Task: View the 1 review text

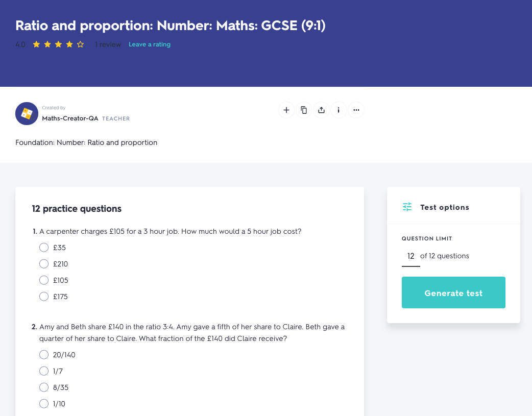Action: (108, 44)
